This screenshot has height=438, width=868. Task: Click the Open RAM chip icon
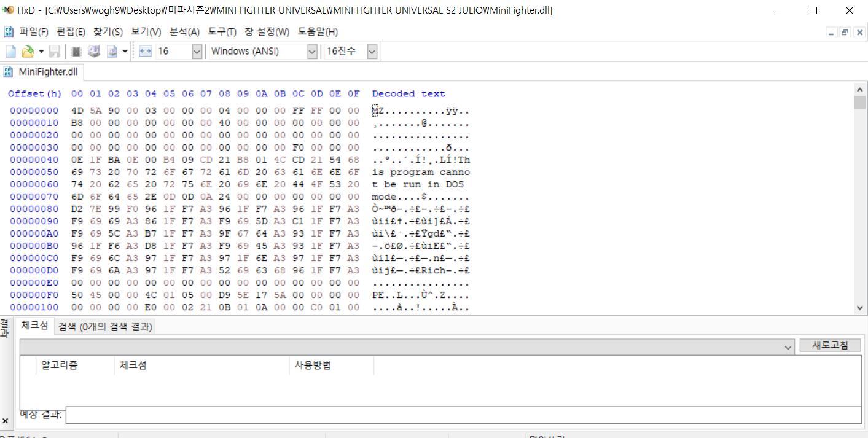pyautogui.click(x=77, y=52)
